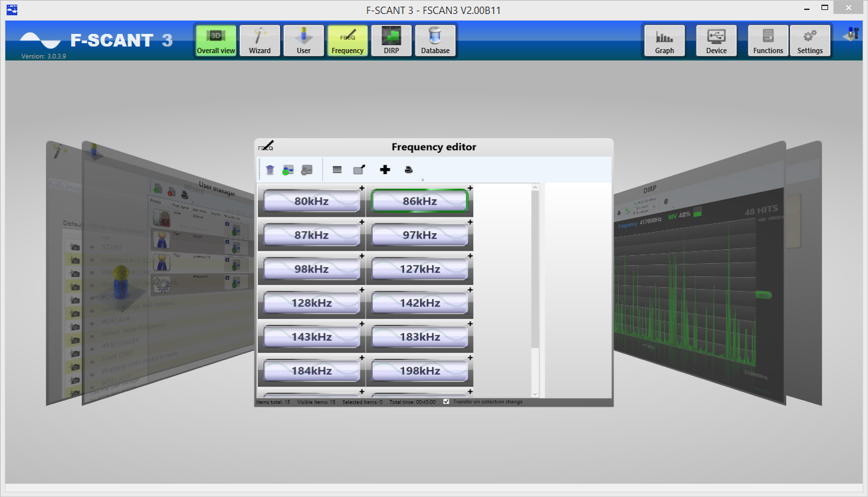Toggle the Transfer on collection change checkbox
Image resolution: width=868 pixels, height=497 pixels.
coord(447,401)
